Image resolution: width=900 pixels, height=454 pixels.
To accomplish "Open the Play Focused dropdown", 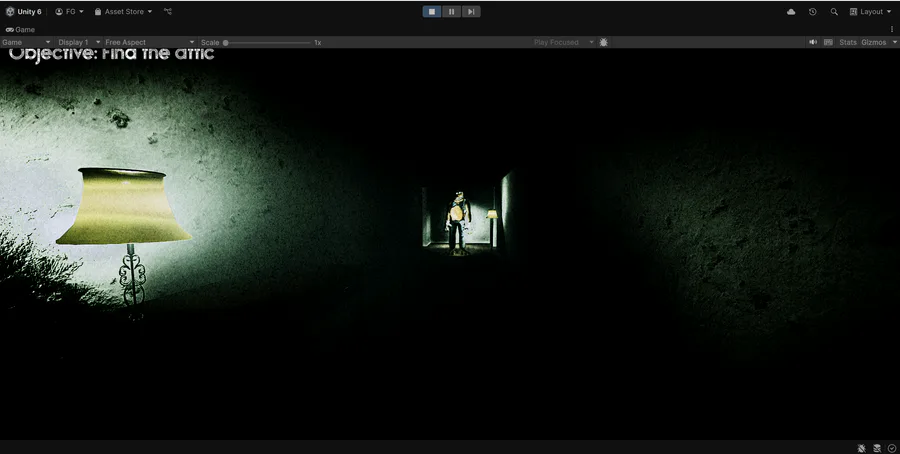I will [x=562, y=42].
